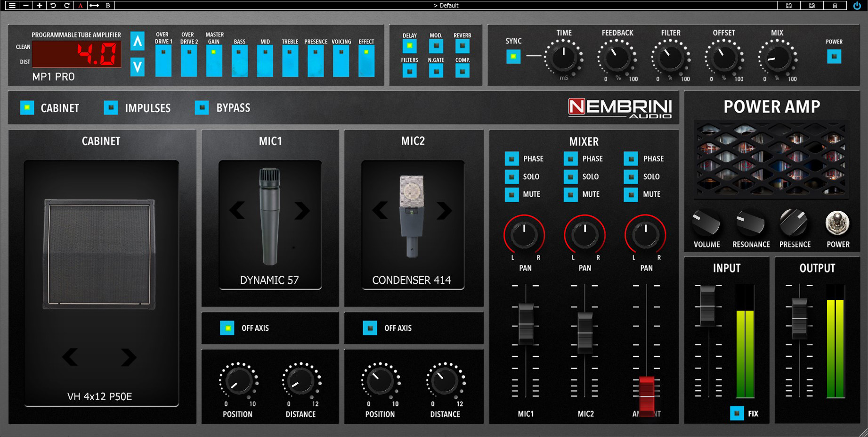The width and height of the screenshot is (868, 437).
Task: Flip the Power Amp power toggle switch
Action: [x=837, y=223]
